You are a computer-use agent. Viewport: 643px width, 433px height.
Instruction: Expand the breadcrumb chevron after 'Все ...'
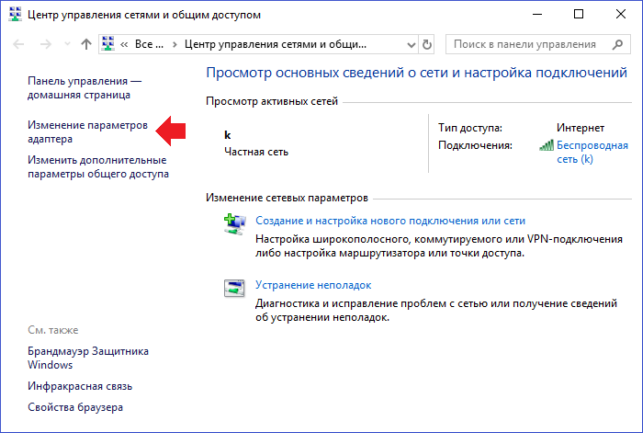point(175,44)
